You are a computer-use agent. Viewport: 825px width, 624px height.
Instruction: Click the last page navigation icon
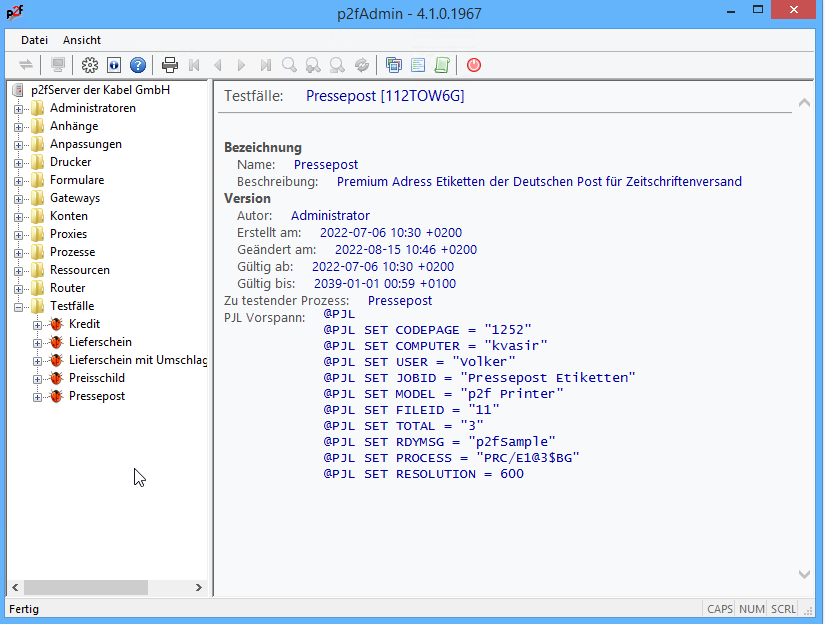tap(266, 65)
